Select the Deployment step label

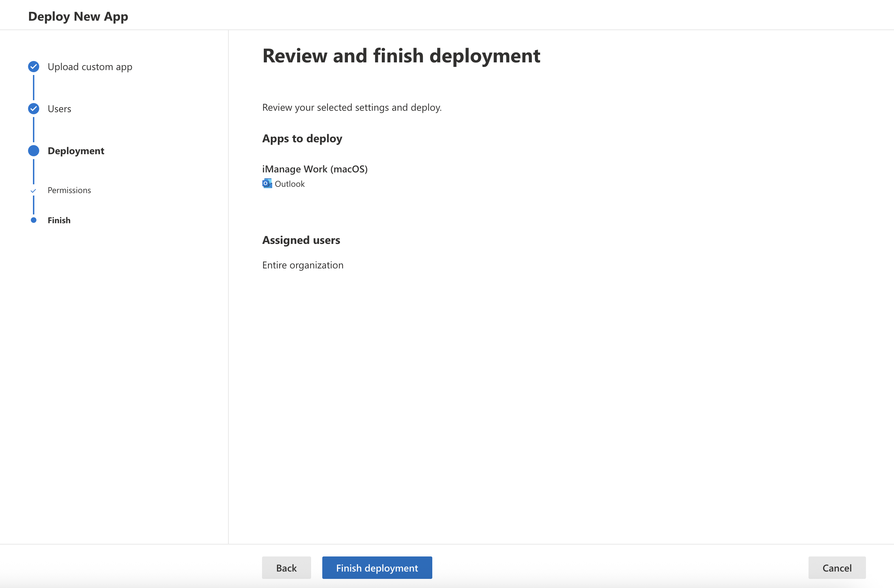[76, 151]
